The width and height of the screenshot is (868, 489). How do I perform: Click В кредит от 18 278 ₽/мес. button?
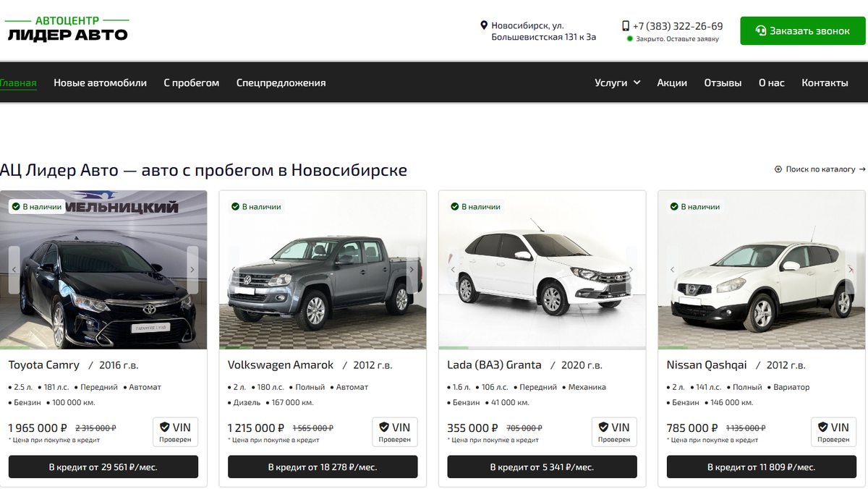tap(323, 467)
